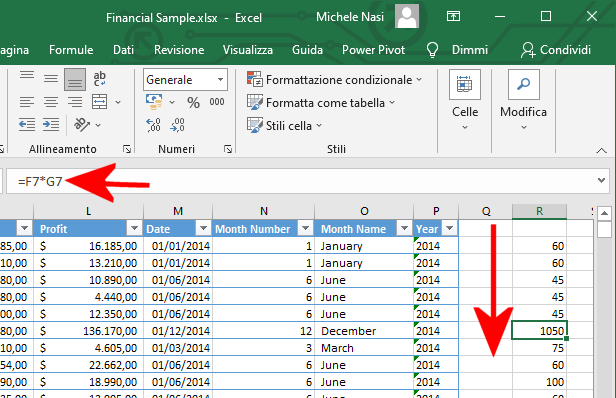Click the text orientation icon
The height and width of the screenshot is (398, 616).
pos(82,125)
